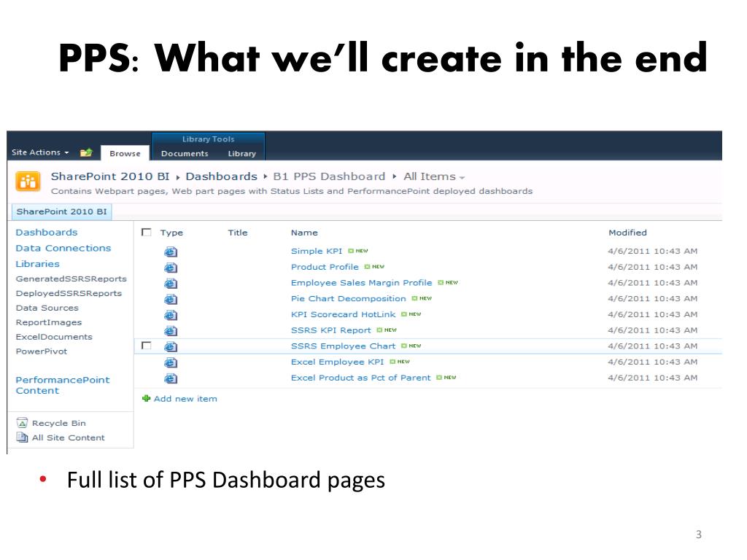The image size is (747, 560).
Task: Click Library Tools ribbon group label
Action: [x=208, y=139]
